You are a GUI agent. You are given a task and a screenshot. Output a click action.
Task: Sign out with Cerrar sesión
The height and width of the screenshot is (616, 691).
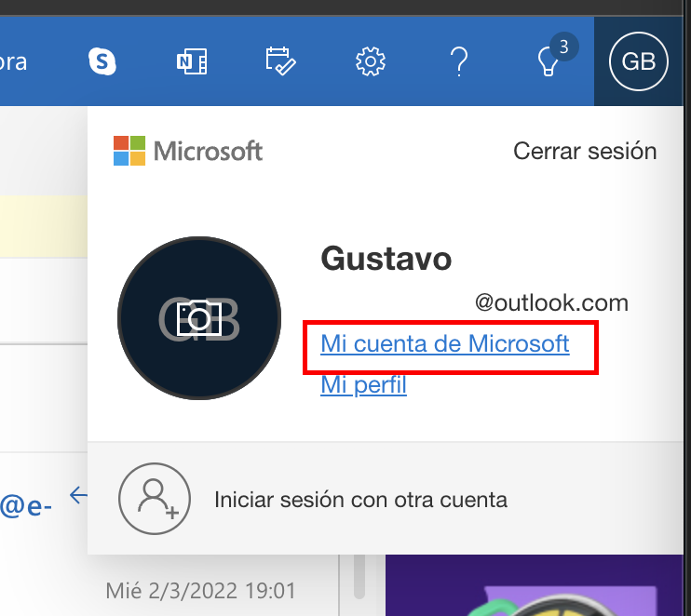pyautogui.click(x=585, y=151)
